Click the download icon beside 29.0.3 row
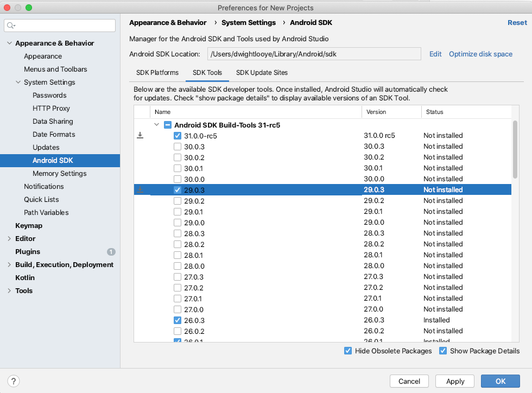The width and height of the screenshot is (532, 393). coord(140,190)
